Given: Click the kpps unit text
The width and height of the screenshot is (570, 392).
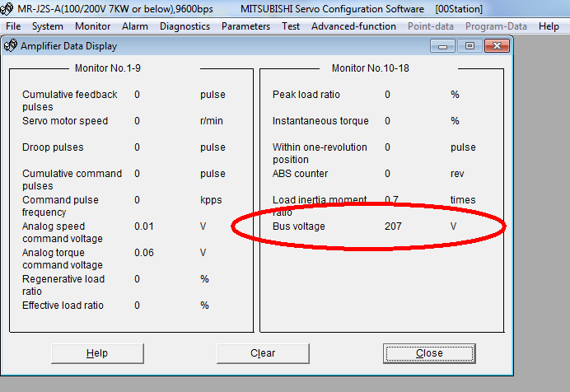Looking at the screenshot, I should point(211,200).
